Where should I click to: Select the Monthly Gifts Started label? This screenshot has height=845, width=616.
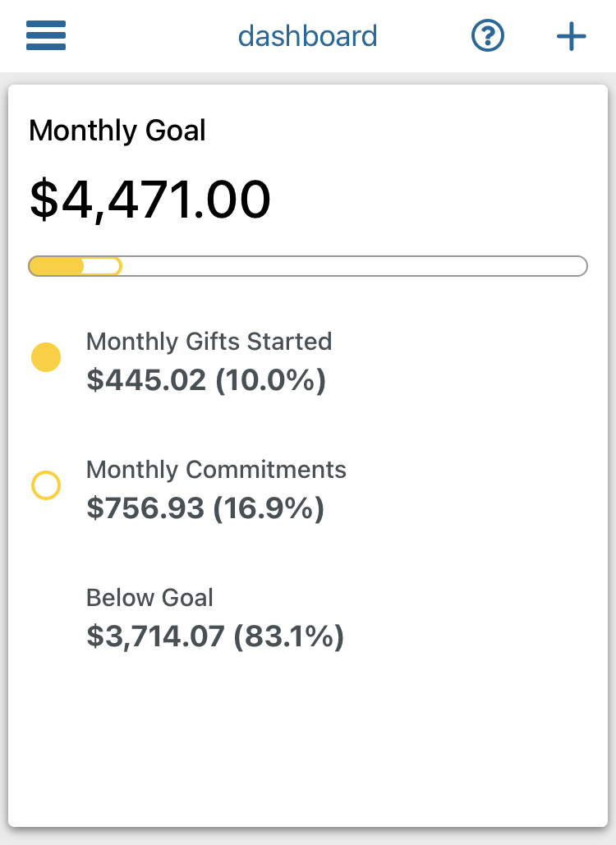tap(209, 342)
